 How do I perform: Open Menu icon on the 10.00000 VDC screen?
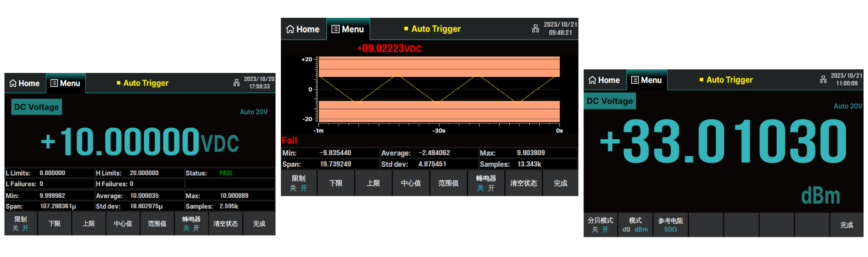pyautogui.click(x=54, y=84)
